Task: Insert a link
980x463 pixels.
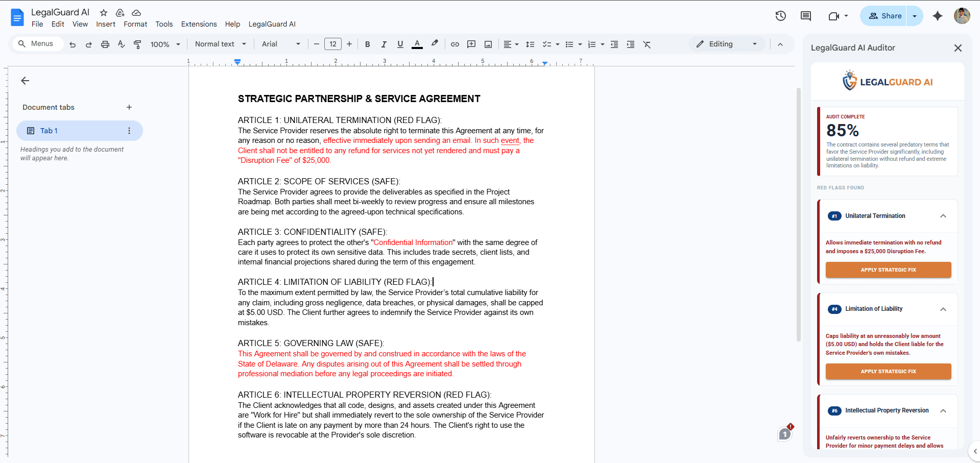Action: [x=455, y=44]
